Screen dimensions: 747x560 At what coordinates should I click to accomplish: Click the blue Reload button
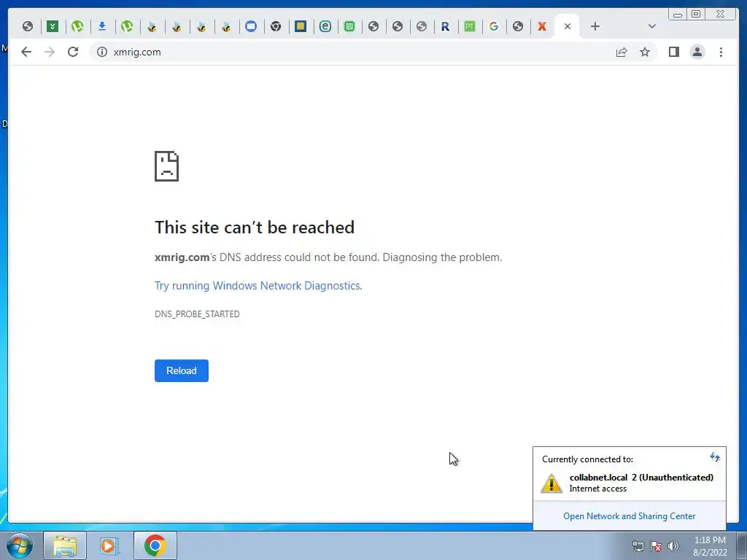182,370
